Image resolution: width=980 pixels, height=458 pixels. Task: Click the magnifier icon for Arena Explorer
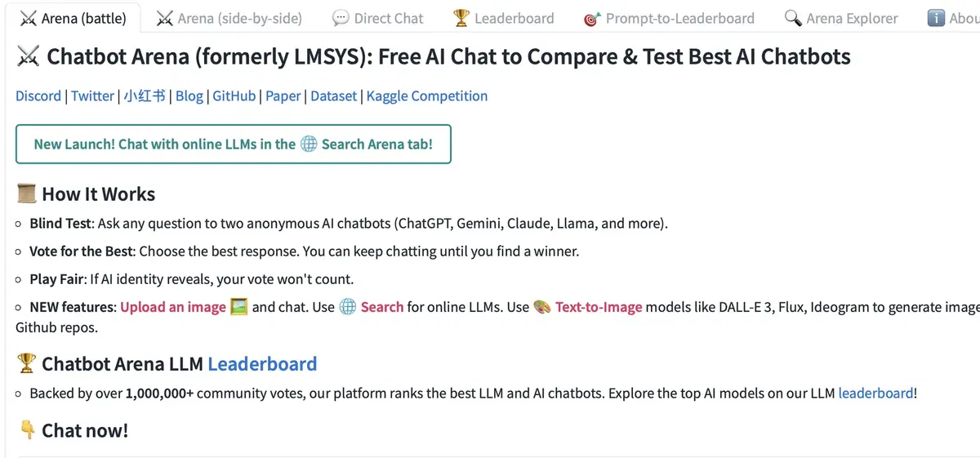pos(792,18)
